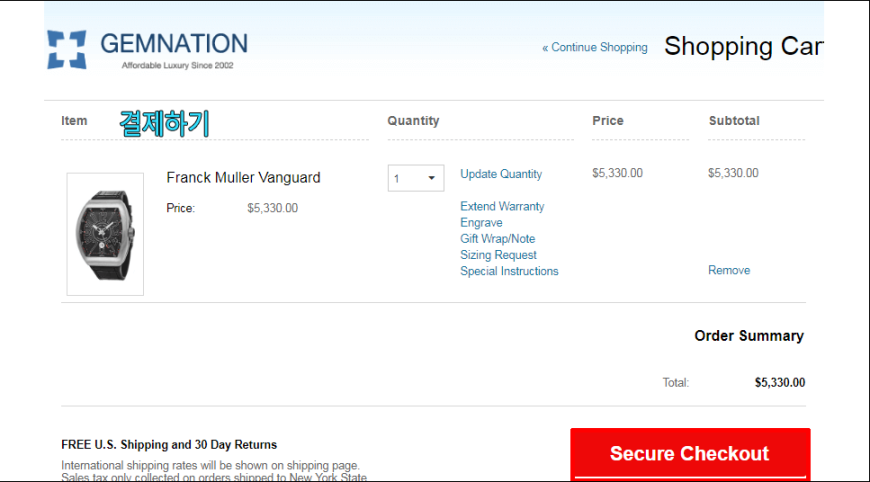Viewport: 870px width, 482px height.
Task: Add Special Instructions to the order
Action: click(509, 271)
